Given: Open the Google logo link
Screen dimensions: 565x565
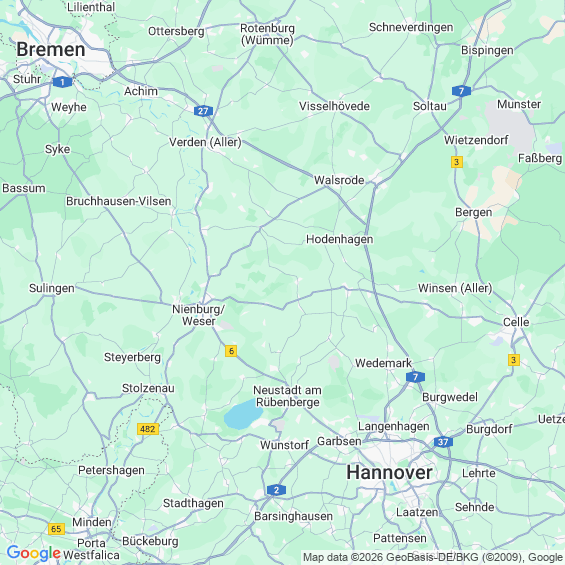Looking at the screenshot, I should coord(34,553).
